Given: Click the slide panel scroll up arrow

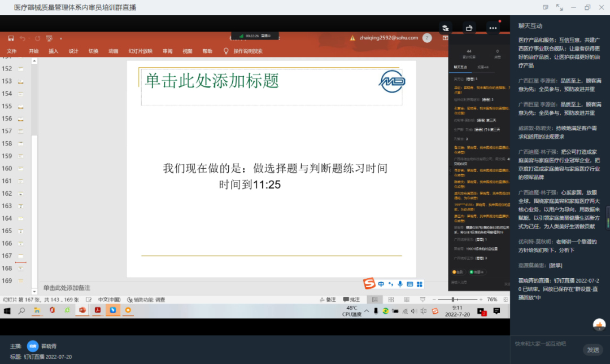Looking at the screenshot, I should (x=34, y=61).
